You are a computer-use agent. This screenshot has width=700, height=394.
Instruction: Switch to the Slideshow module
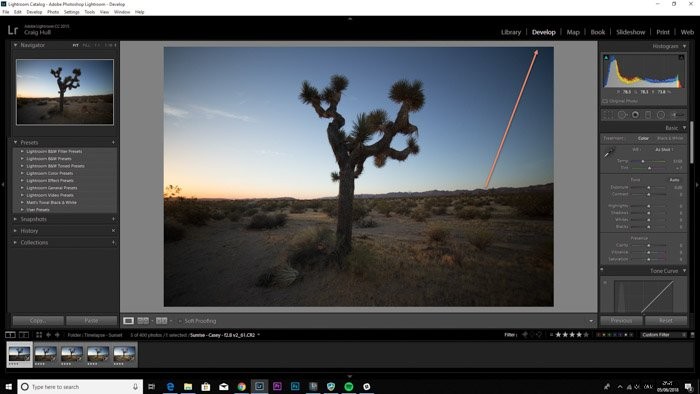point(630,32)
